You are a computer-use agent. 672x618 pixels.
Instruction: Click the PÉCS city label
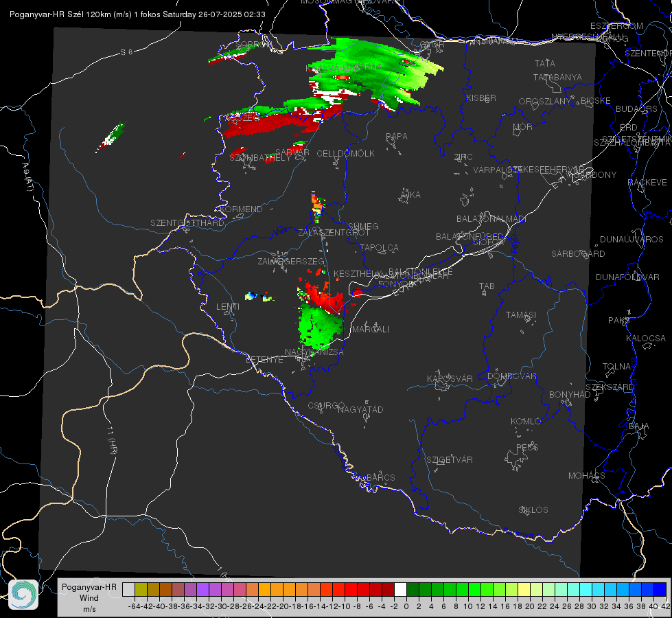[x=526, y=447]
